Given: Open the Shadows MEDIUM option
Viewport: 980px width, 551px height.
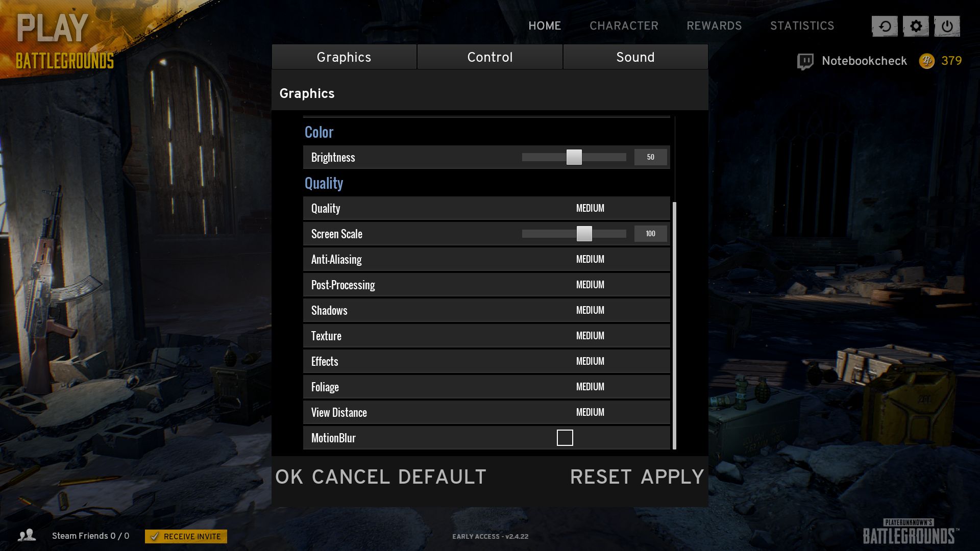Looking at the screenshot, I should click(590, 310).
